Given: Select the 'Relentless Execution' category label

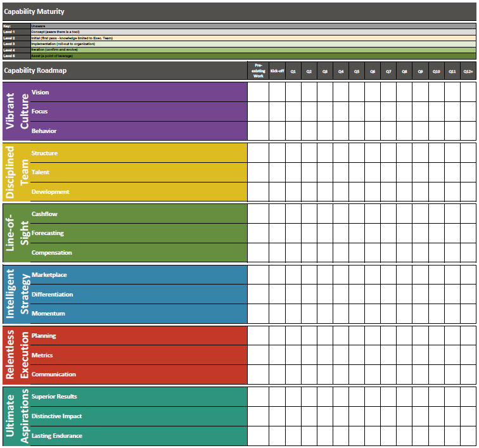Looking at the screenshot, I should coord(16,355).
